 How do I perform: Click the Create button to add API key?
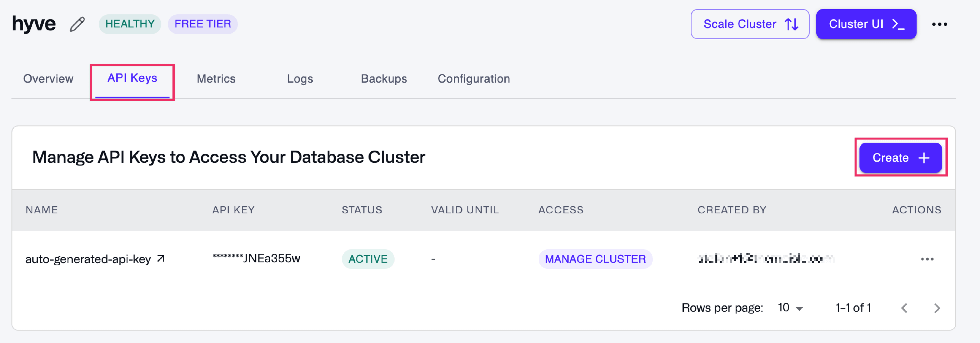click(x=900, y=157)
